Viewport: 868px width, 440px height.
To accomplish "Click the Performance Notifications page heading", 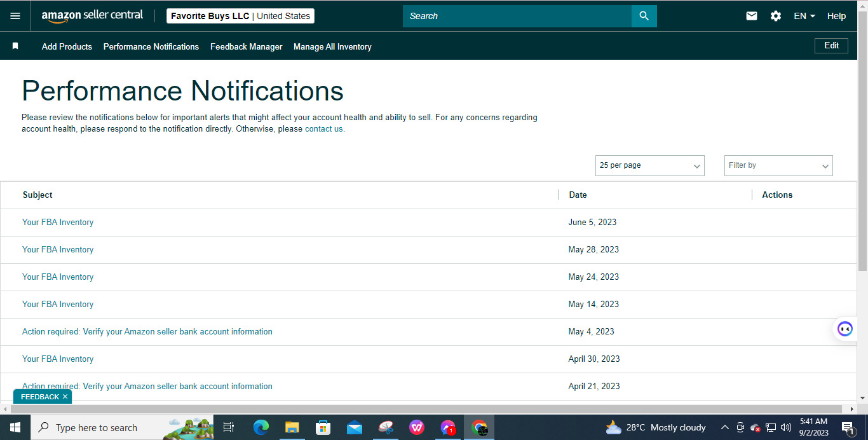I will tap(183, 91).
